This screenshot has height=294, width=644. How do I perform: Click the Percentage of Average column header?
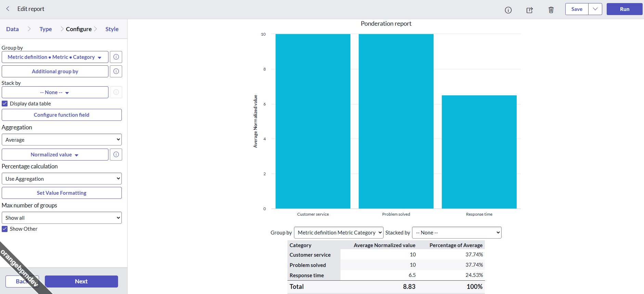[x=456, y=245]
